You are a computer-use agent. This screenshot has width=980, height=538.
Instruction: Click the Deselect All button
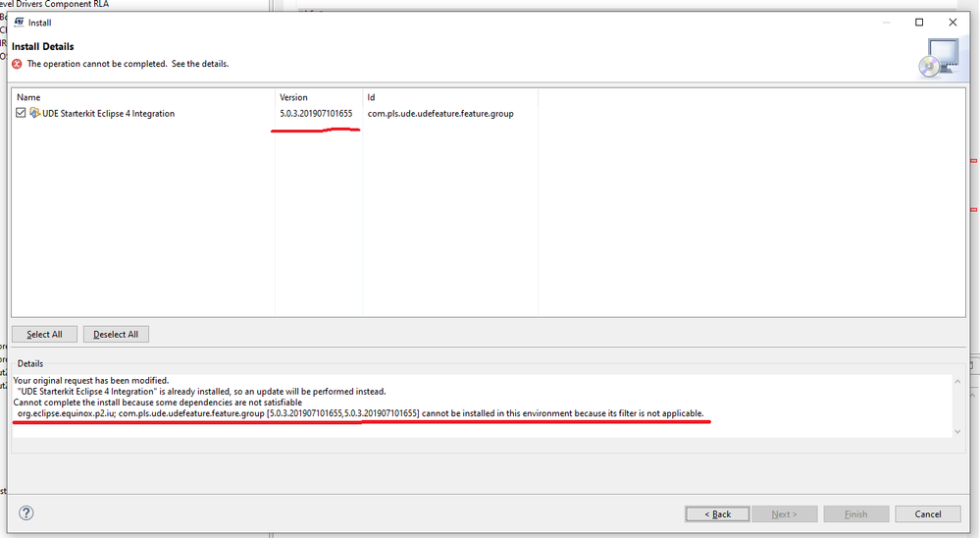click(x=116, y=334)
